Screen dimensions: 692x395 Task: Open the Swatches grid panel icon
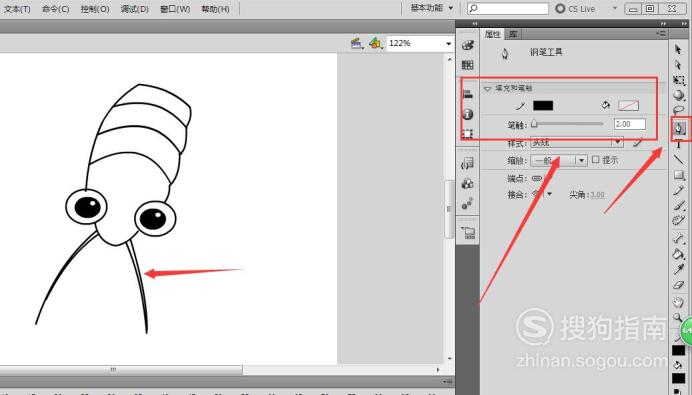(468, 65)
